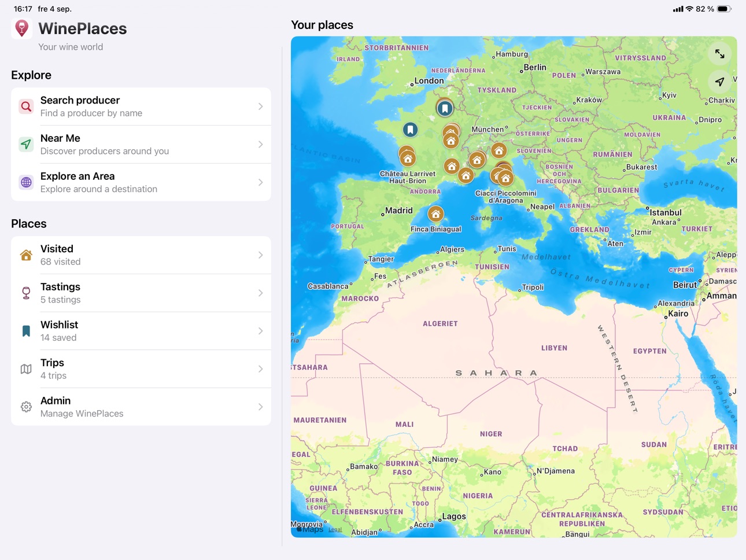Open Search producer by name
The image size is (746, 560).
[141, 106]
